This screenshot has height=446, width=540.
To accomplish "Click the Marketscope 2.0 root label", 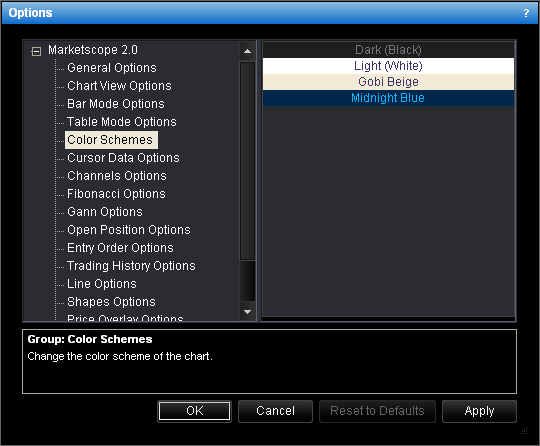I will point(93,50).
